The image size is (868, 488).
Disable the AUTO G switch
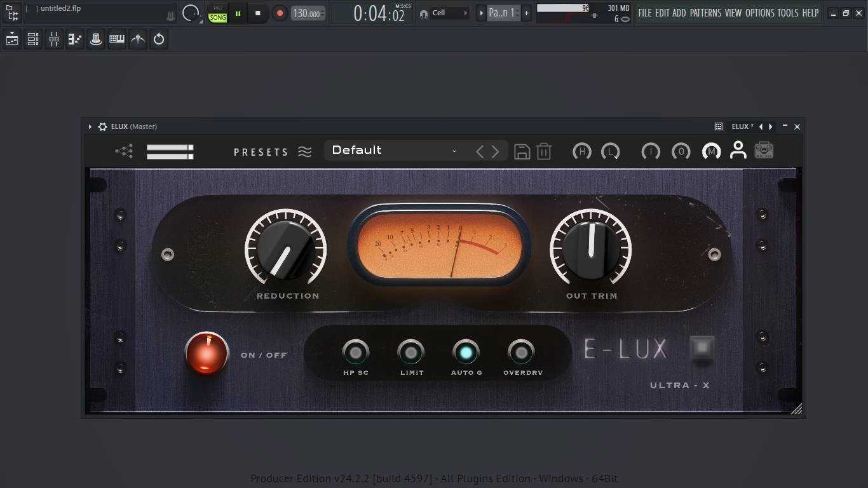(x=466, y=352)
